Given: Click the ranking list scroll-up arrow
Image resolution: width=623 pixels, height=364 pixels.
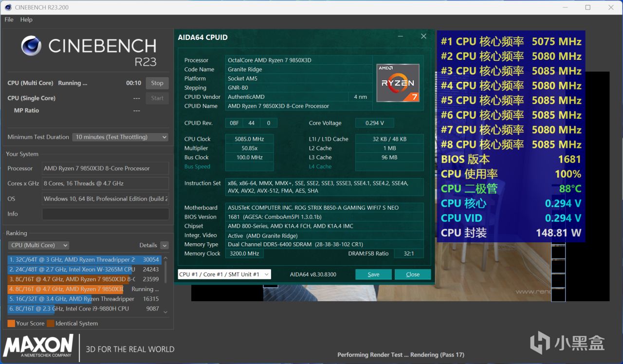Looking at the screenshot, I should pyautogui.click(x=165, y=258).
